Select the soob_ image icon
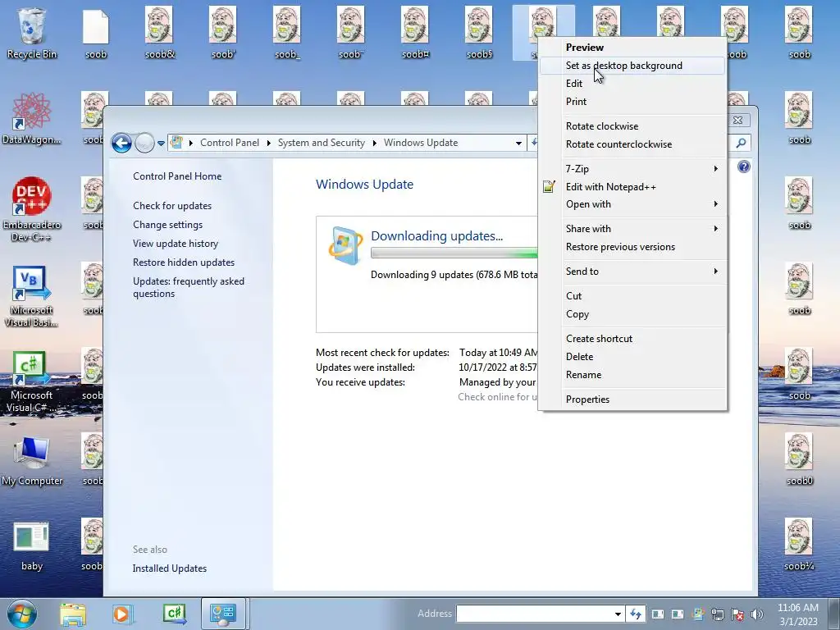This screenshot has height=630, width=840. tap(287, 33)
